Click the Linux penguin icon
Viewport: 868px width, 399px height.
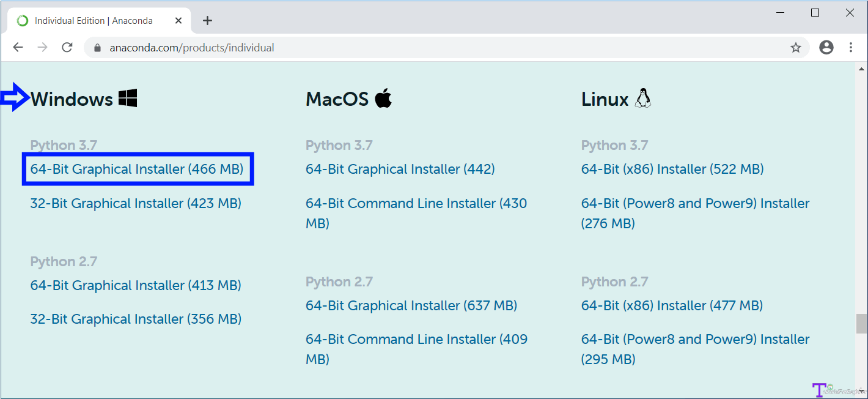(x=643, y=98)
